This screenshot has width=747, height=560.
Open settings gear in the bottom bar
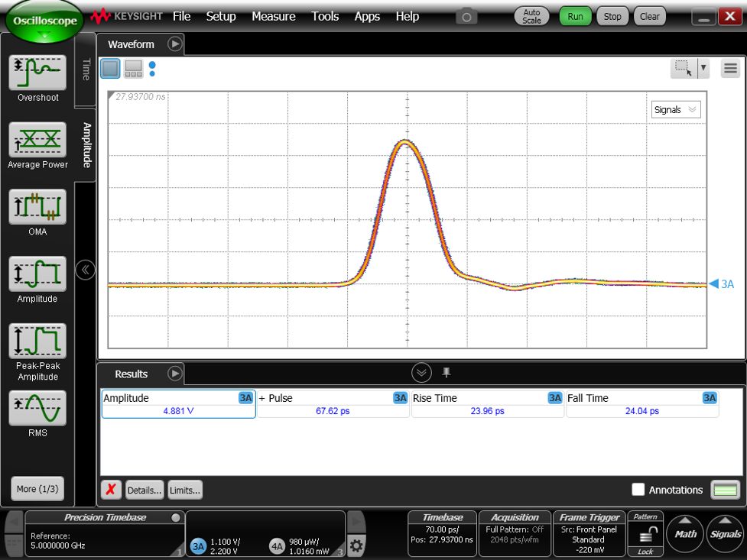click(356, 545)
